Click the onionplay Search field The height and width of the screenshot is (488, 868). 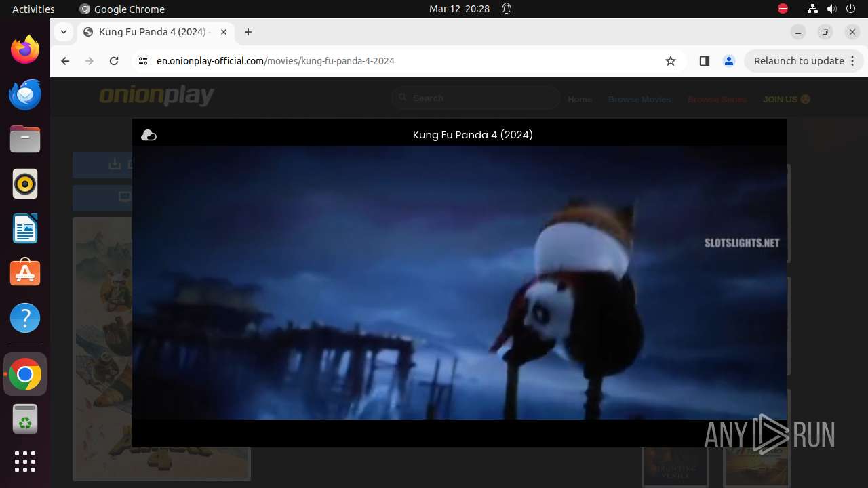coord(475,98)
